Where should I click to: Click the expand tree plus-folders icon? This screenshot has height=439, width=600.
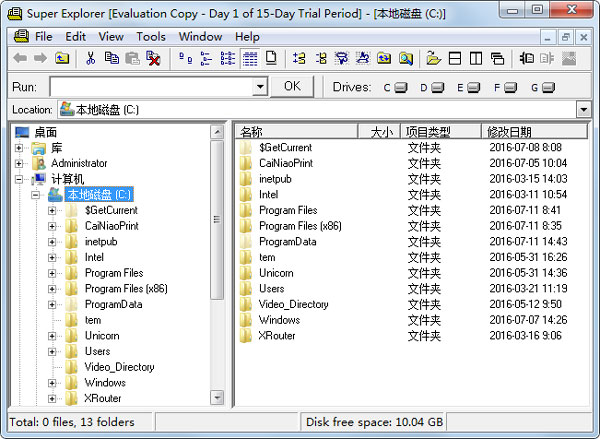[299, 59]
